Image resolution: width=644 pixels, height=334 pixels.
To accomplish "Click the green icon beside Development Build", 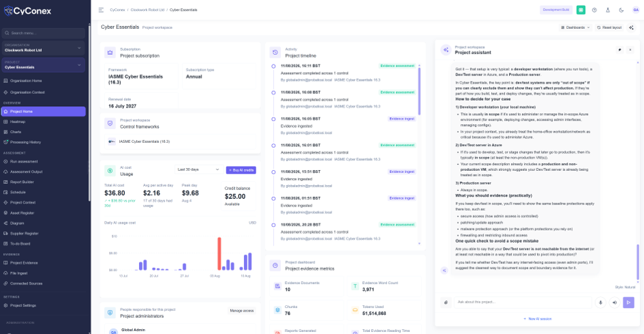I will point(581,10).
